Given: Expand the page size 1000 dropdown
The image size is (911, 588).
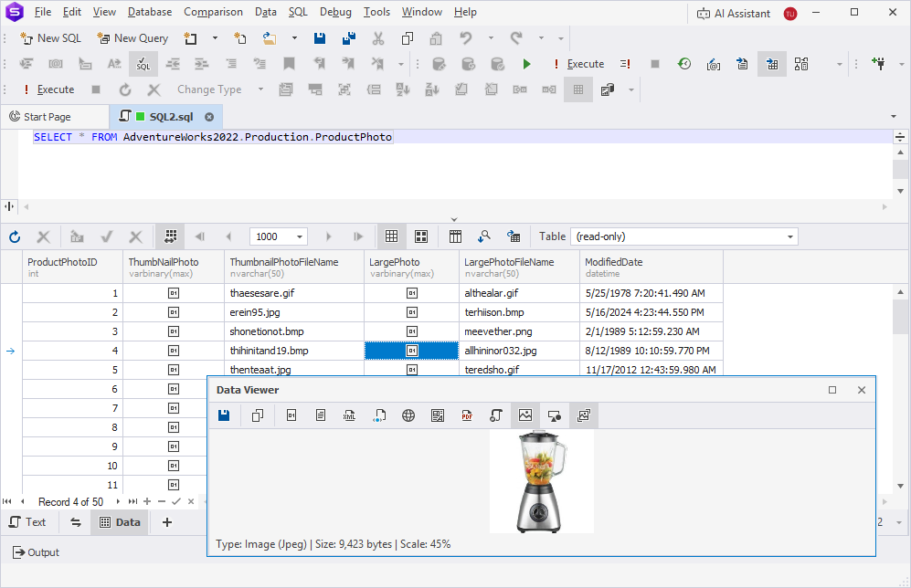Looking at the screenshot, I should point(301,236).
